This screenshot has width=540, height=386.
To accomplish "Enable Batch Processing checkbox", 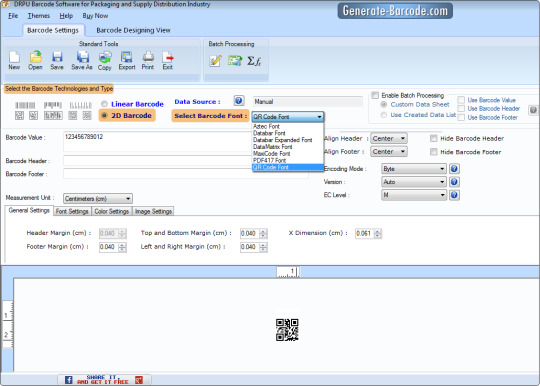I will coord(375,95).
